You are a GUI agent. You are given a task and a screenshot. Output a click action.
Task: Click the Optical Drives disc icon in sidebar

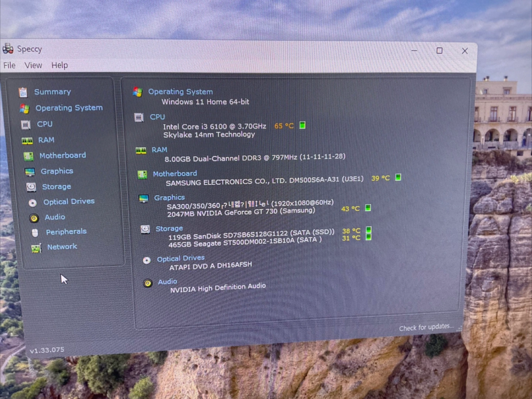pyautogui.click(x=33, y=203)
